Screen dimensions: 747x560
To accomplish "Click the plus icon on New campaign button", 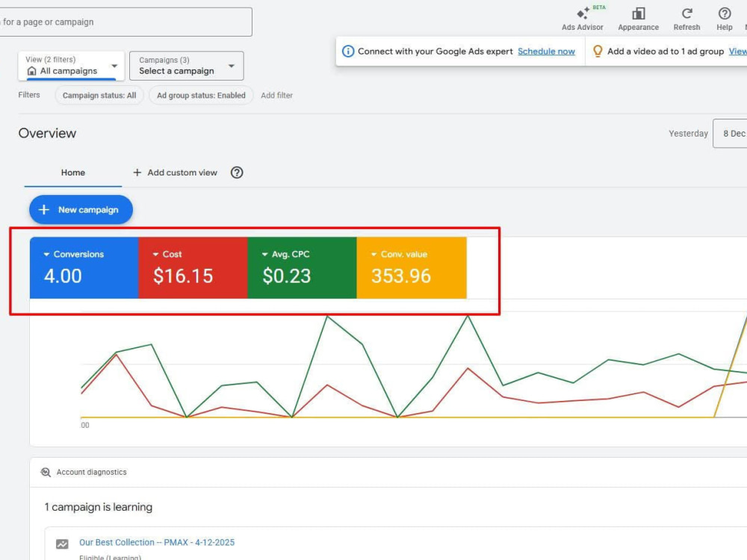I will pos(43,210).
